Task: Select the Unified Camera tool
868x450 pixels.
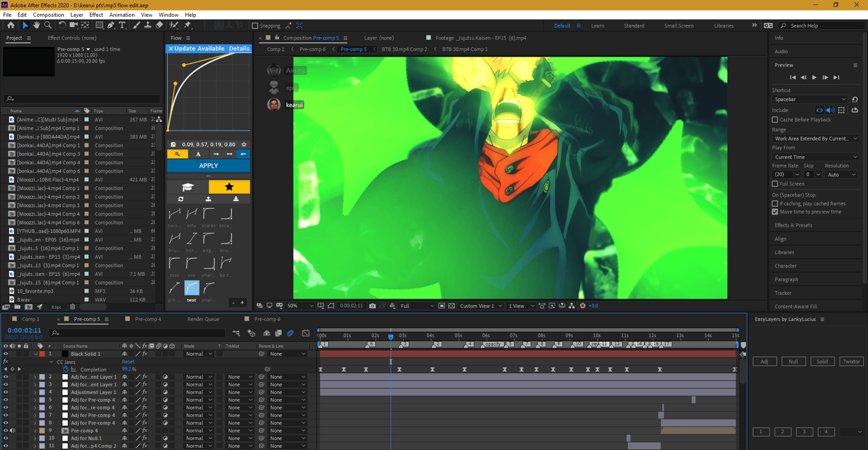Action: 73,25
